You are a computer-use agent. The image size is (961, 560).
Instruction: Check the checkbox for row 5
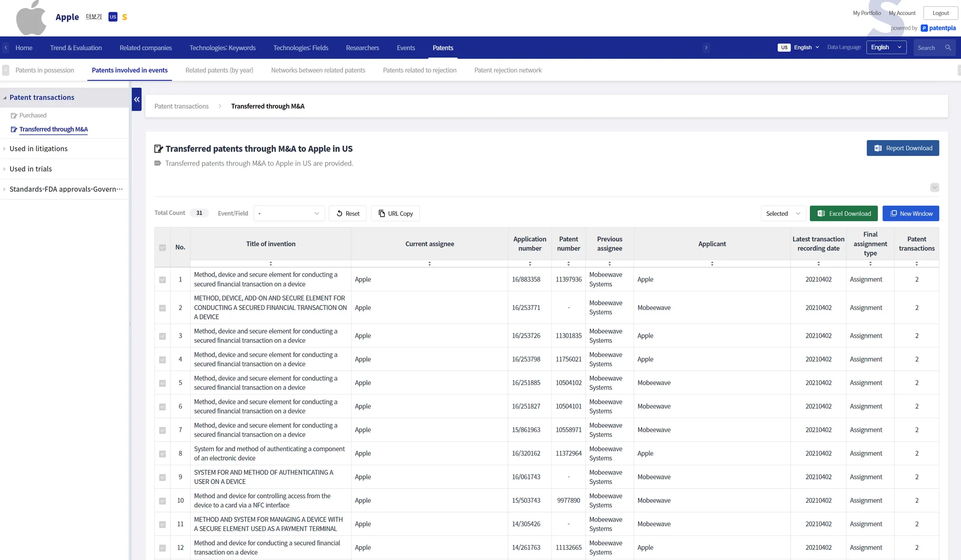(162, 383)
